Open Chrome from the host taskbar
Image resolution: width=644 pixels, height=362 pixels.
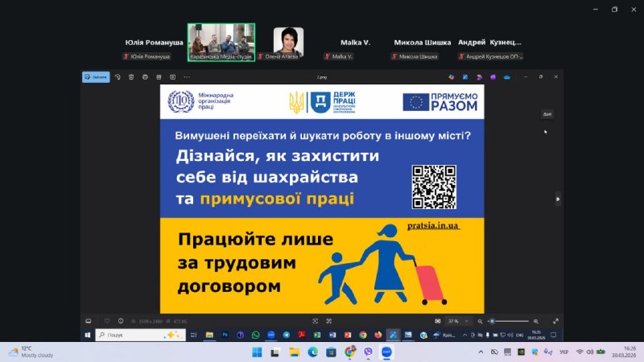point(350,352)
